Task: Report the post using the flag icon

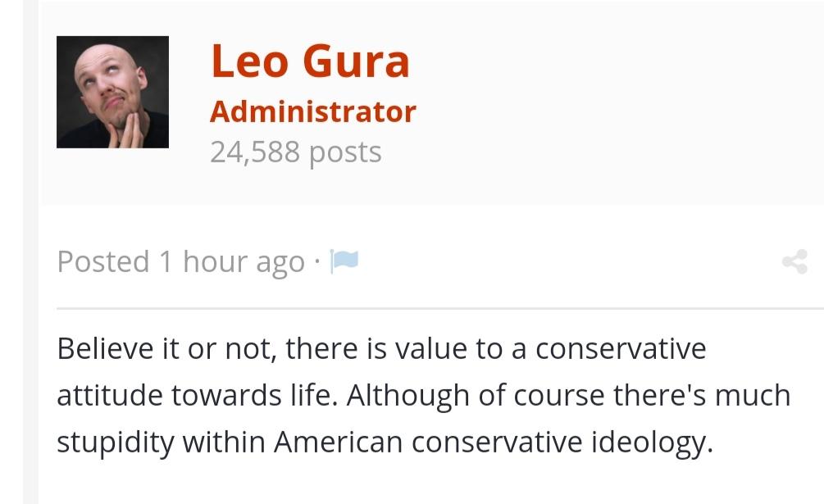Action: (x=345, y=261)
